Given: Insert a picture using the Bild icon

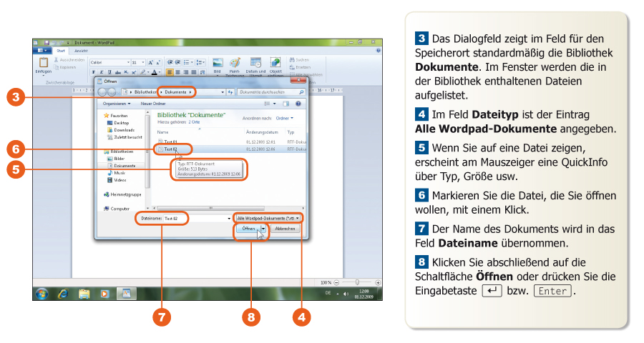Looking at the screenshot, I should pos(218,63).
